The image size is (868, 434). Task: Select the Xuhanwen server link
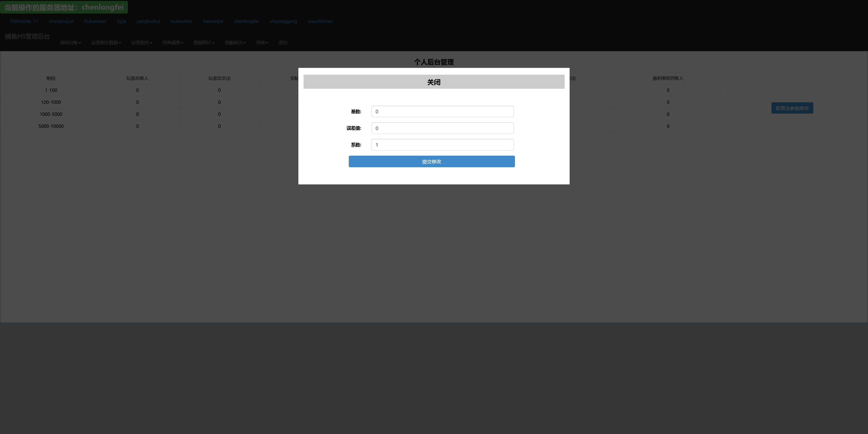(x=95, y=21)
